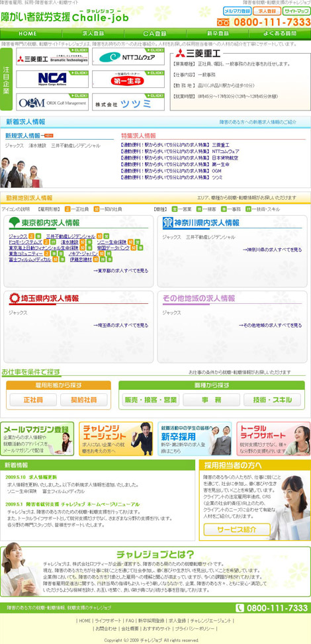Filter jobs by 正社員 button
Image resolution: width=311 pixels, height=644 pixels.
(x=33, y=400)
